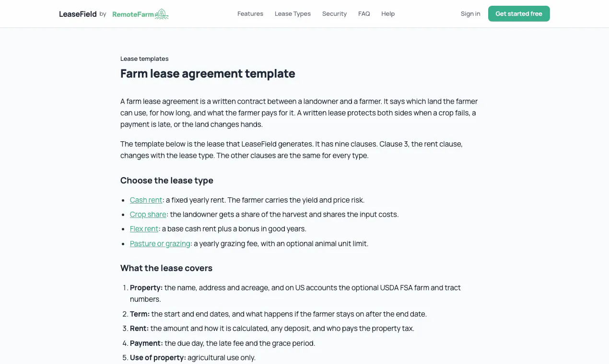Go to the Security page
The height and width of the screenshot is (364, 609).
pyautogui.click(x=334, y=14)
